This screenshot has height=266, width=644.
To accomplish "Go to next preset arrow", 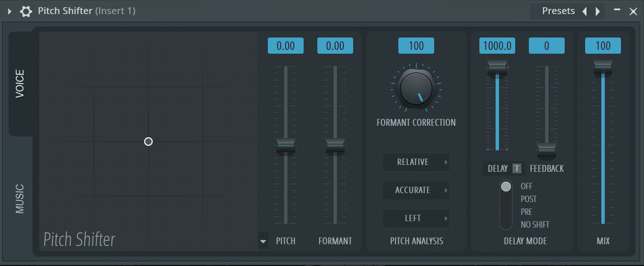I will (598, 12).
